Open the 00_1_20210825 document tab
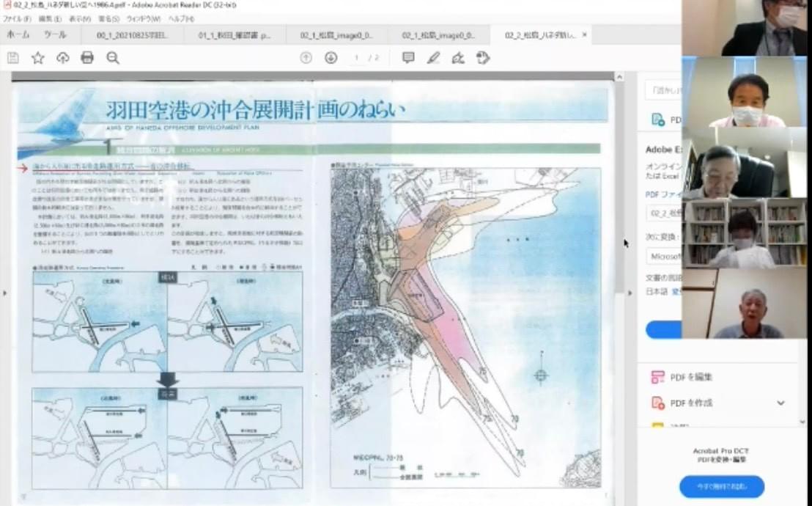Viewport: 812px width, 506px height. (132, 35)
